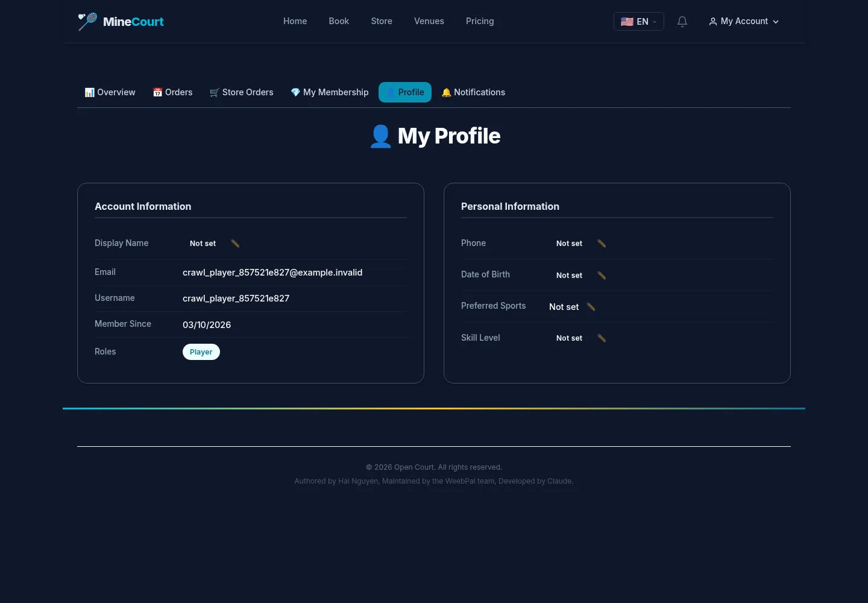
Task: Select the email crawl_player_857521e827@example.invalid
Action: click(x=272, y=273)
